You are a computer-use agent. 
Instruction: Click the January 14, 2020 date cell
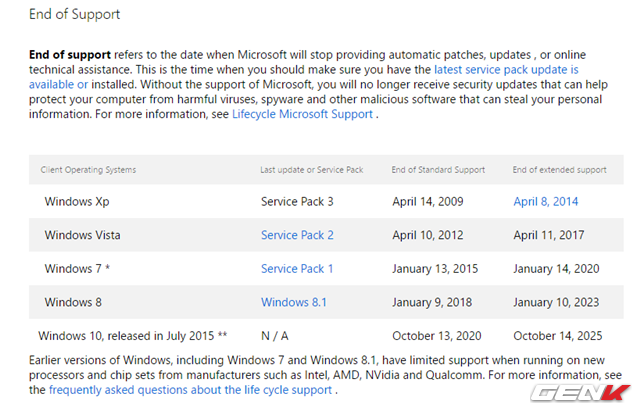556,269
